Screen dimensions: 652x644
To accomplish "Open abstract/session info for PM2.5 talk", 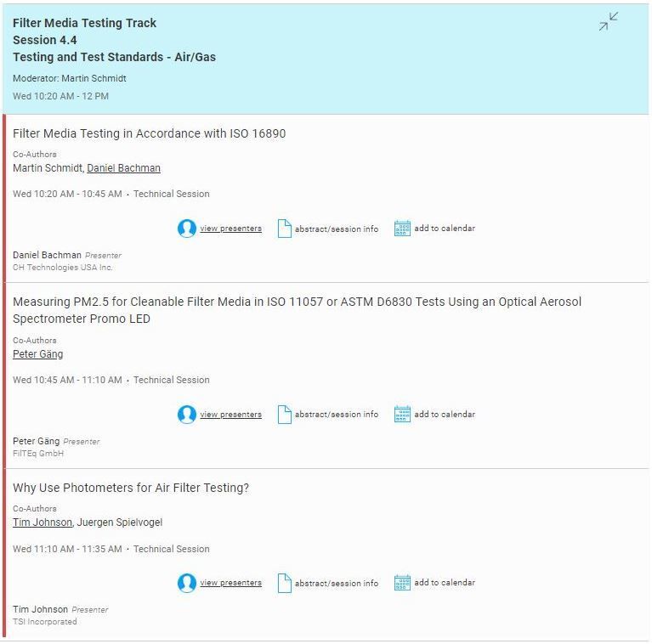I will click(337, 415).
